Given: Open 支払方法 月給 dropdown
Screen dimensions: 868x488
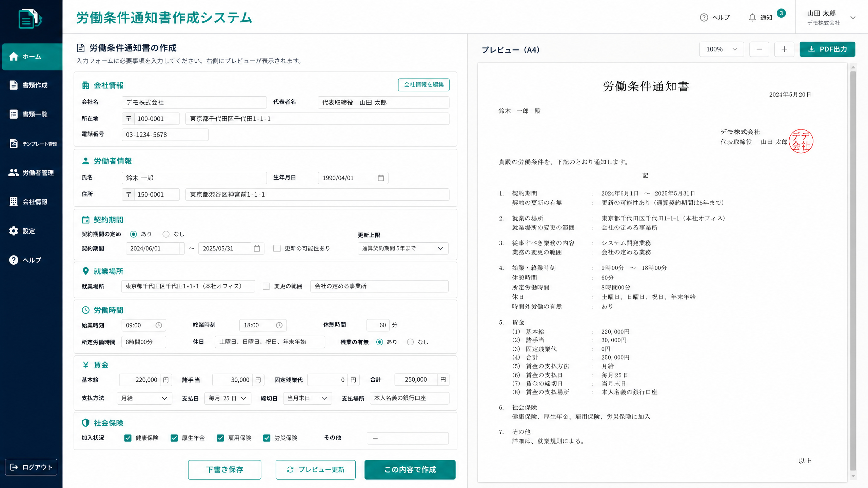Looking at the screenshot, I should click(x=144, y=398).
